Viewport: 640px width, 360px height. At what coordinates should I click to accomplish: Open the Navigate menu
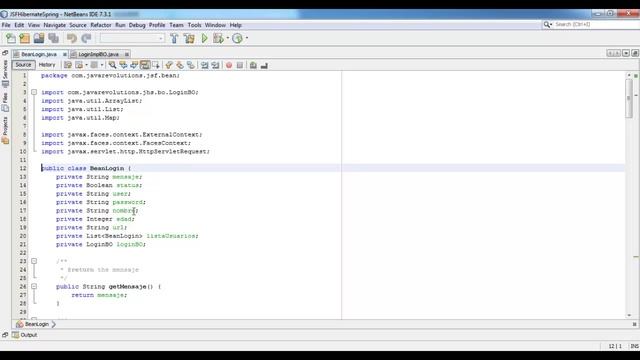tap(54, 25)
